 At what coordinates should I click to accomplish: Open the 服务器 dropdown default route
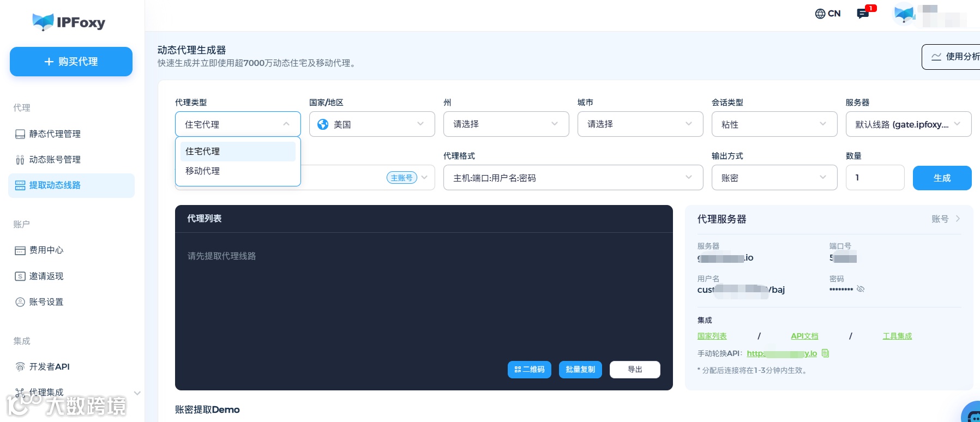click(x=909, y=124)
